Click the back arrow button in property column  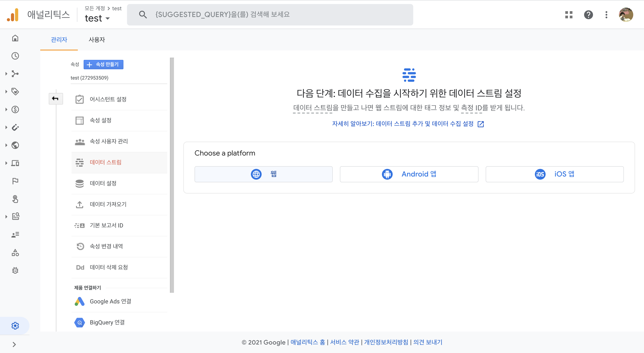(55, 99)
